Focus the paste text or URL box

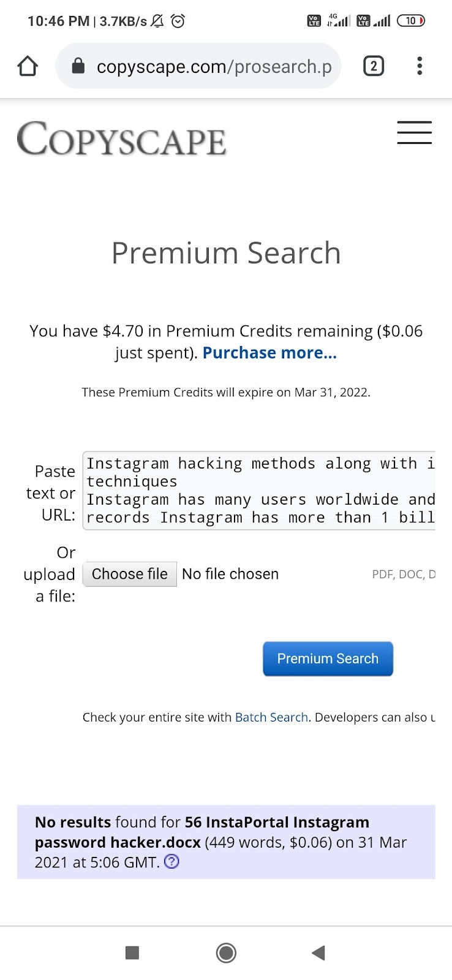coord(259,490)
